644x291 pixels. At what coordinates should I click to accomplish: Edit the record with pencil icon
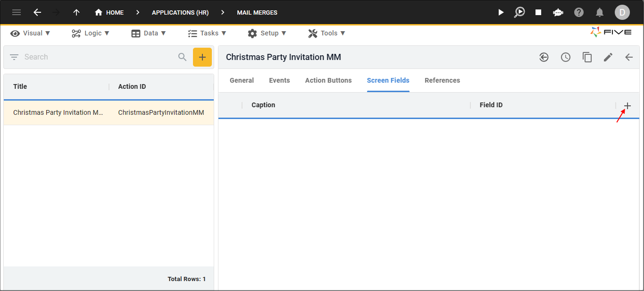[x=608, y=57]
